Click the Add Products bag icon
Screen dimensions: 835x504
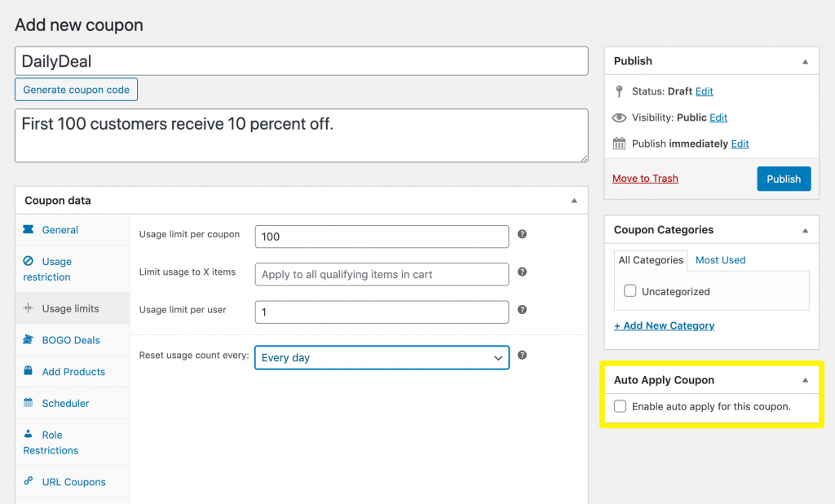[29, 371]
